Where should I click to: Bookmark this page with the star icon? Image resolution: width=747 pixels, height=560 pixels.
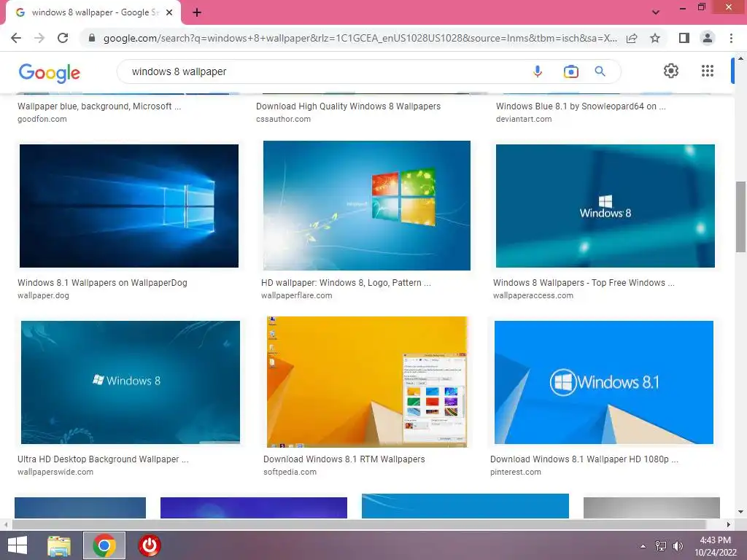655,38
